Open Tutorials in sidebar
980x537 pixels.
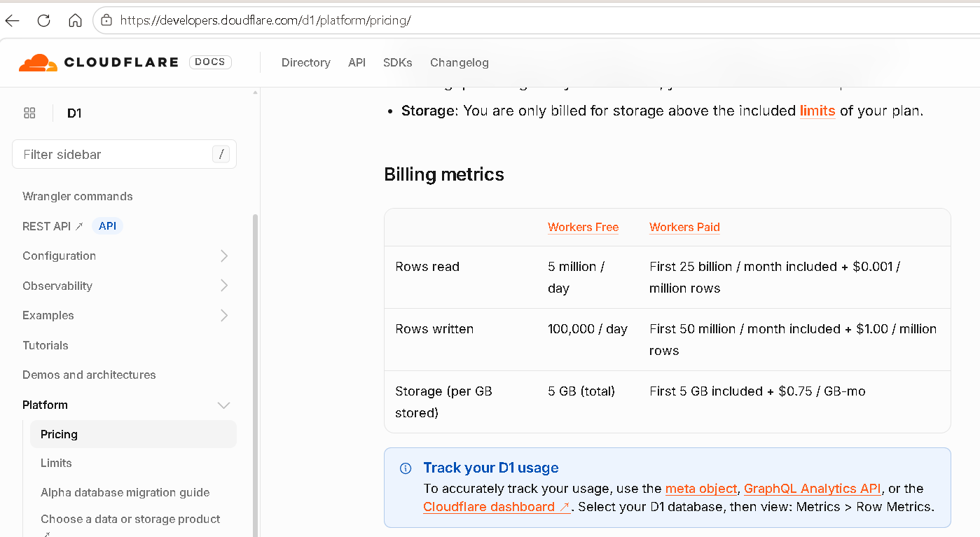click(x=46, y=345)
